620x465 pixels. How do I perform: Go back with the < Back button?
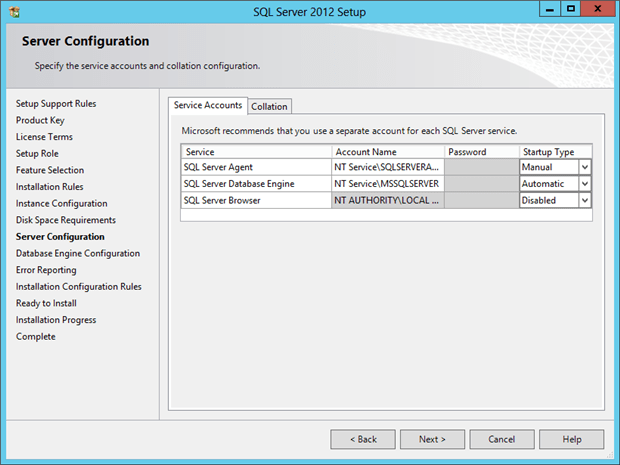(x=363, y=439)
